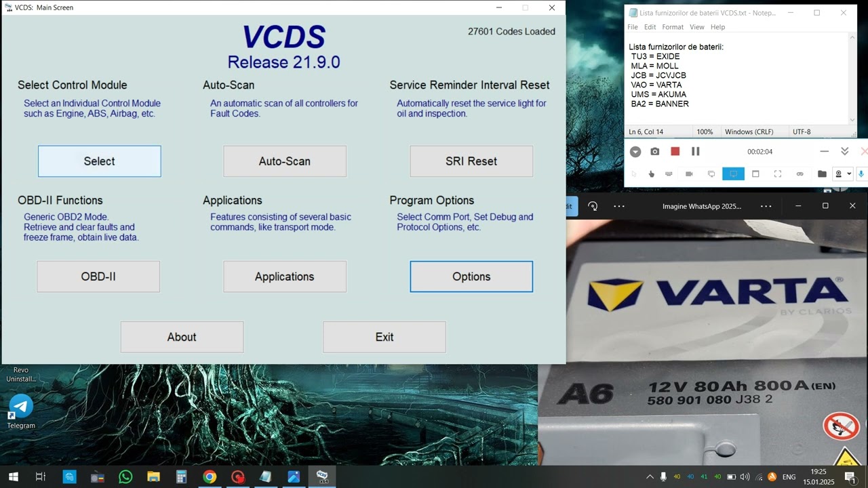The height and width of the screenshot is (488, 868).
Task: Click the rotate icon in the photo viewer
Action: pos(593,206)
